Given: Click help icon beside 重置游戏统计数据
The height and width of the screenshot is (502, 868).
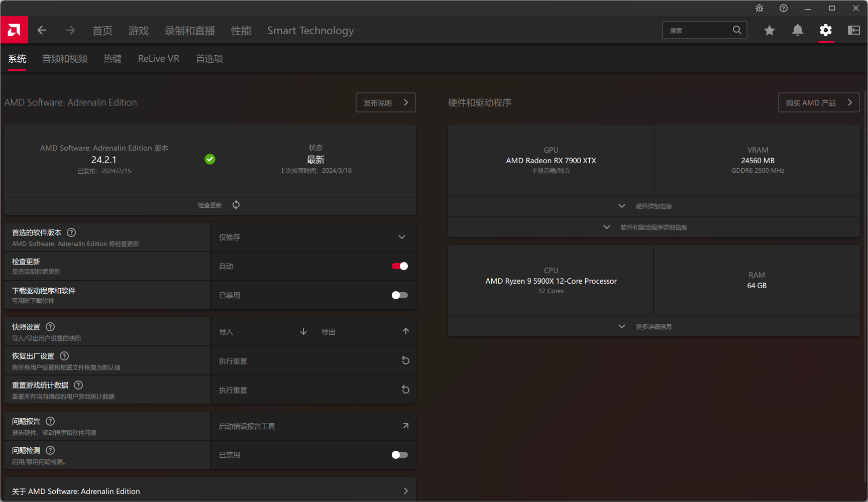Looking at the screenshot, I should 78,385.
